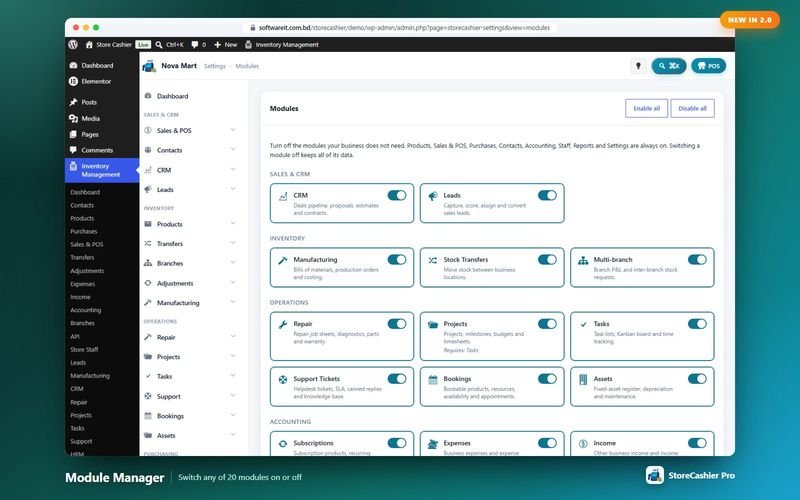
Task: Turn off the Projects module switch
Action: click(547, 324)
